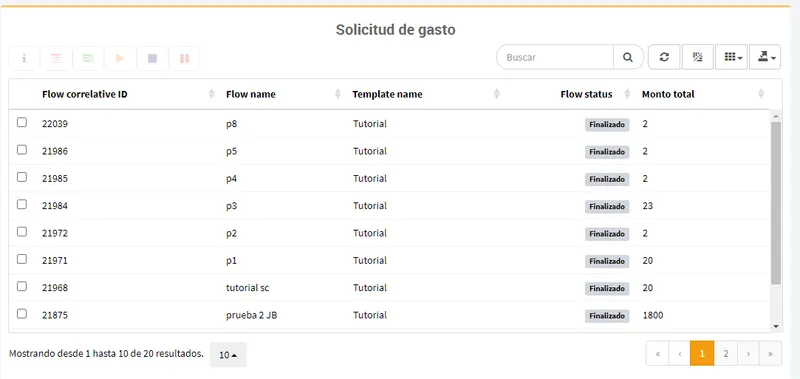Screen dimensions: 800x379
Task: Click Finalizado badge in row 22039
Action: (x=607, y=125)
